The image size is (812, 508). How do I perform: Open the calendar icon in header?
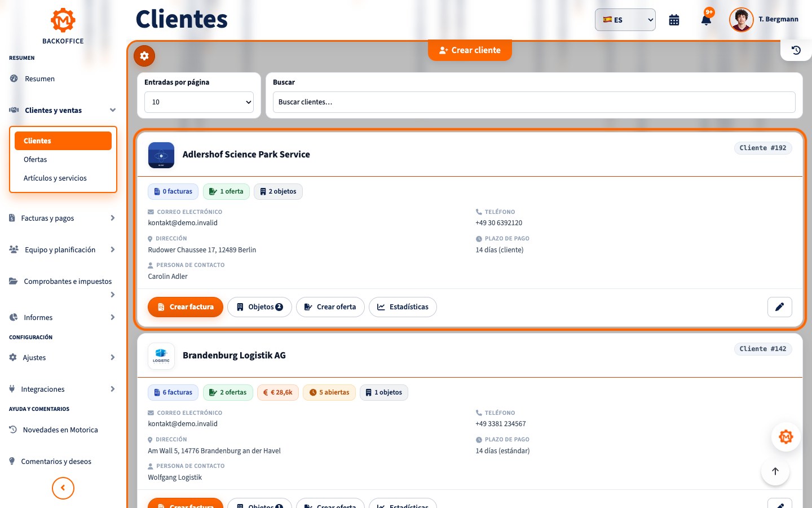tap(674, 20)
